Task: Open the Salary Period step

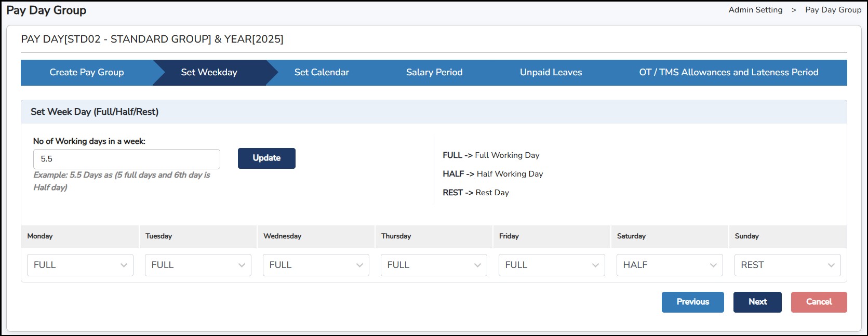Action: [434, 72]
